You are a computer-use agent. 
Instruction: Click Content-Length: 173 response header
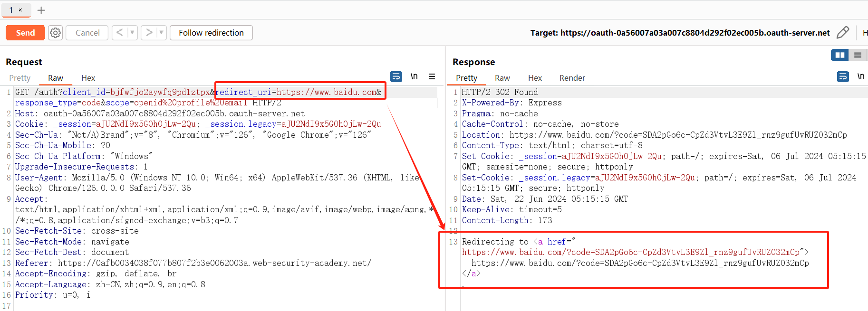click(507, 220)
